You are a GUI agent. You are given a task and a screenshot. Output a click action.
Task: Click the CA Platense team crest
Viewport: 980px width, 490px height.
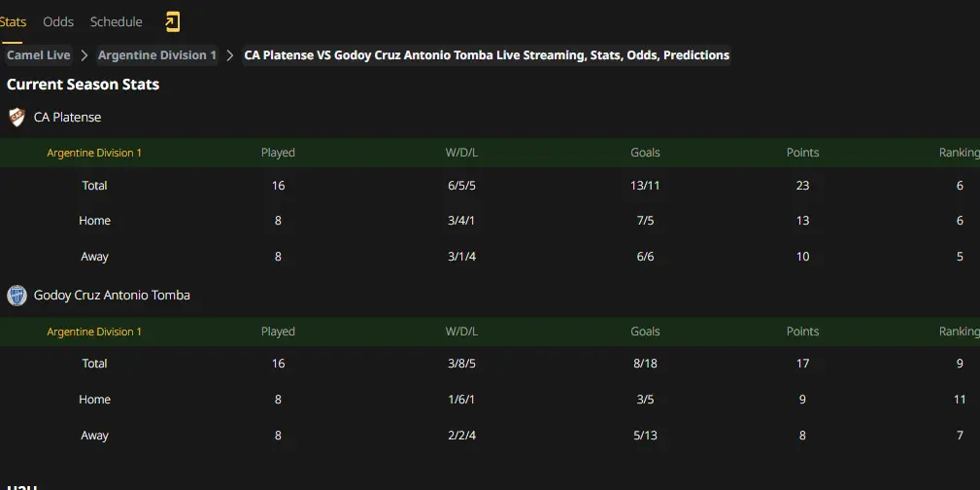[x=17, y=117]
